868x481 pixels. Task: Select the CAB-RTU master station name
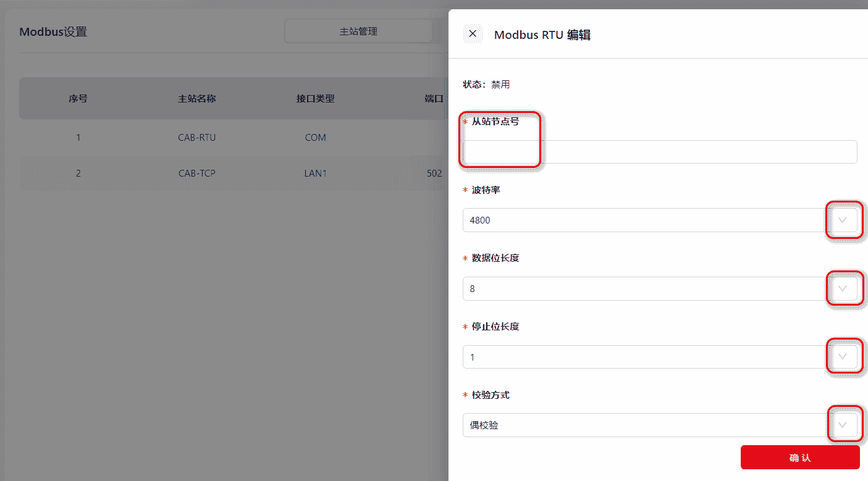click(x=196, y=138)
